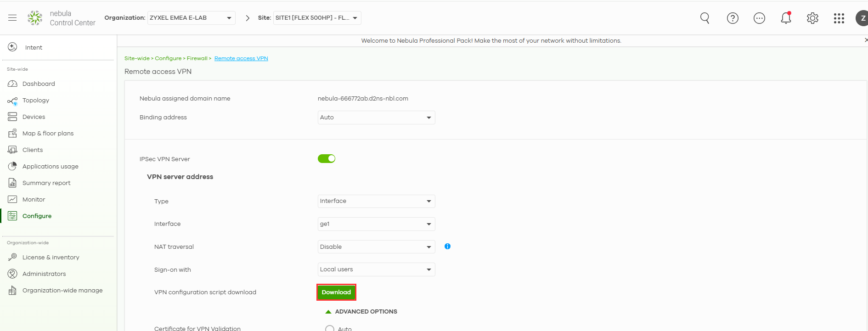
Task: Open the Organization dropdown
Action: tap(191, 18)
